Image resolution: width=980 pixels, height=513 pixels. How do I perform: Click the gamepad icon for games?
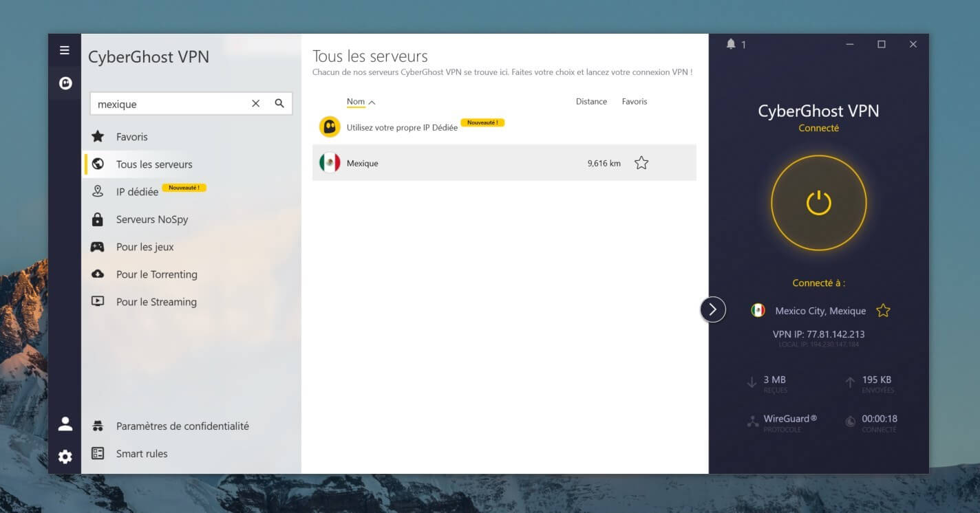tap(98, 246)
